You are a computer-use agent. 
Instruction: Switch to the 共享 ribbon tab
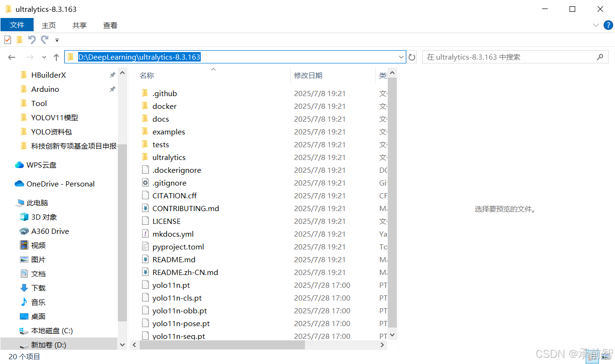point(80,25)
